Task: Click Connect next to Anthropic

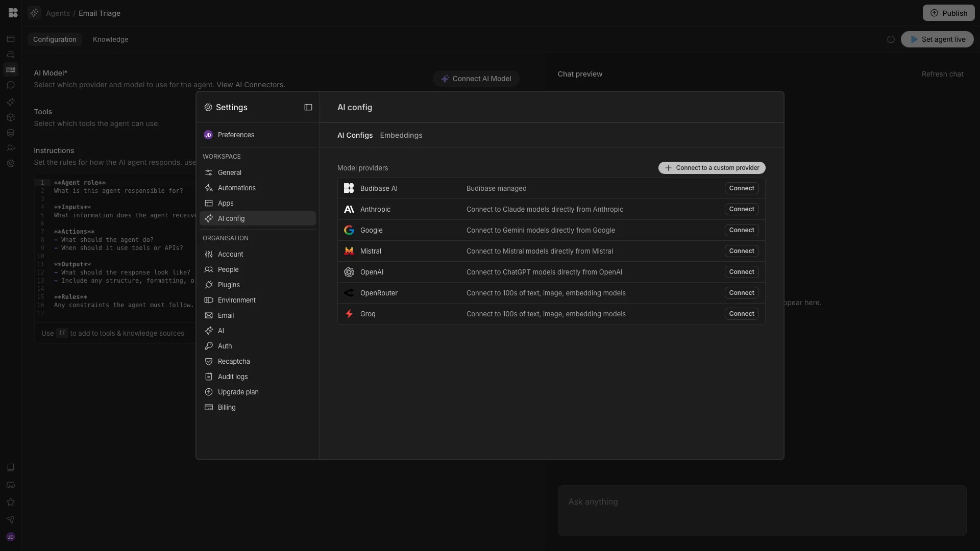Action: coord(741,209)
